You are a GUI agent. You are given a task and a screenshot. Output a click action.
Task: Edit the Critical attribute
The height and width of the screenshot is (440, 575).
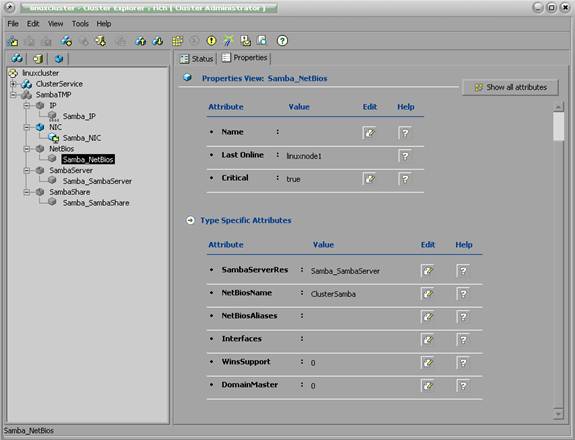pyautogui.click(x=370, y=179)
